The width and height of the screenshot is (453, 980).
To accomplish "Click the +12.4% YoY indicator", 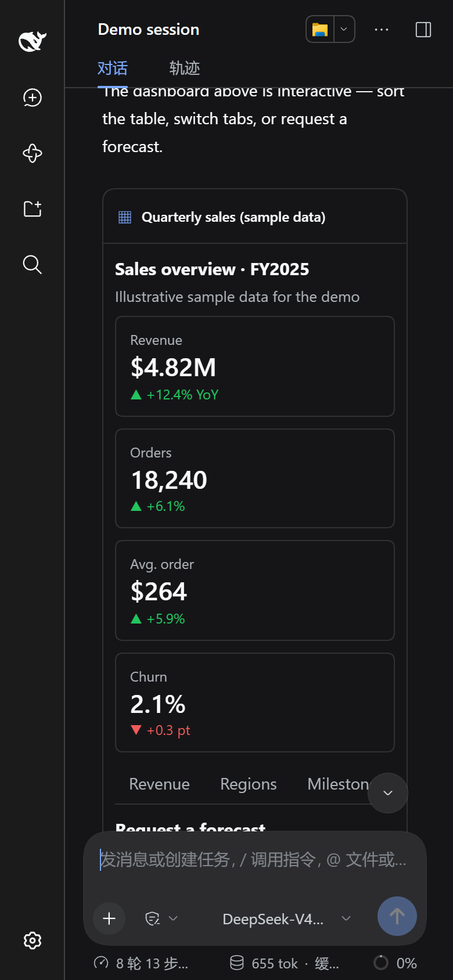I will pos(175,395).
